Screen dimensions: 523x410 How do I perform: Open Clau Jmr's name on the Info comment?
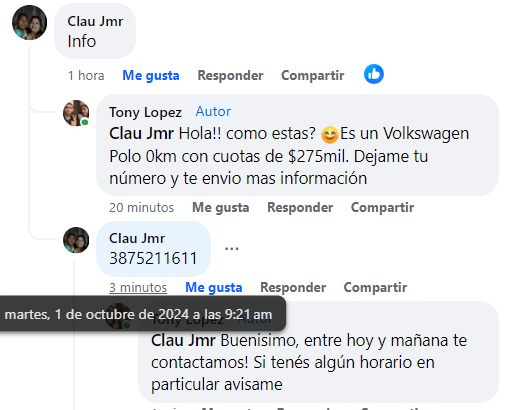click(x=95, y=21)
